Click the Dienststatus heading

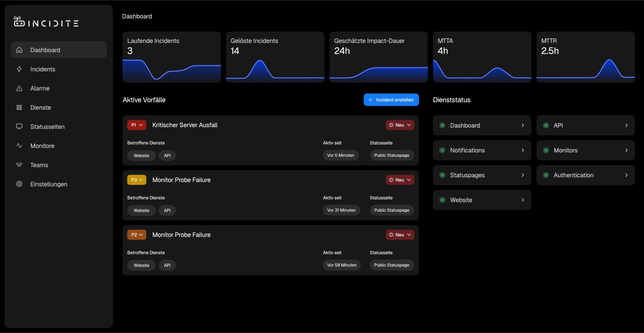pyautogui.click(x=452, y=100)
